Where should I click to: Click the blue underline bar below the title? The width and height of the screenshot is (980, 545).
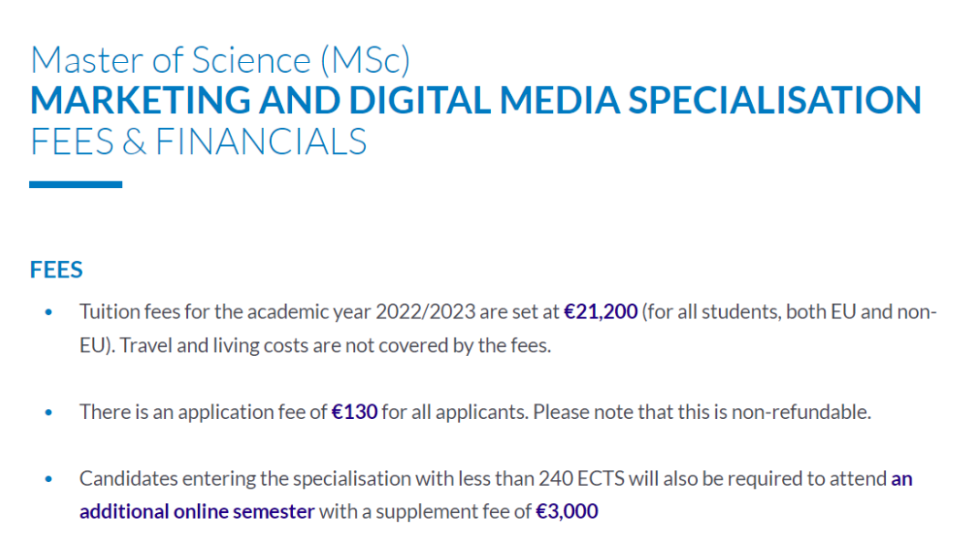coord(76,184)
